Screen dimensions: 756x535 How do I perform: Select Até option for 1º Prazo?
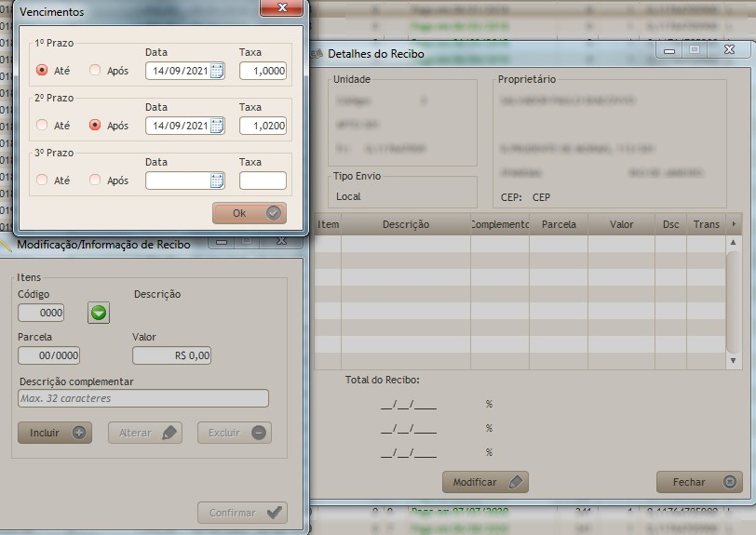coord(42,71)
